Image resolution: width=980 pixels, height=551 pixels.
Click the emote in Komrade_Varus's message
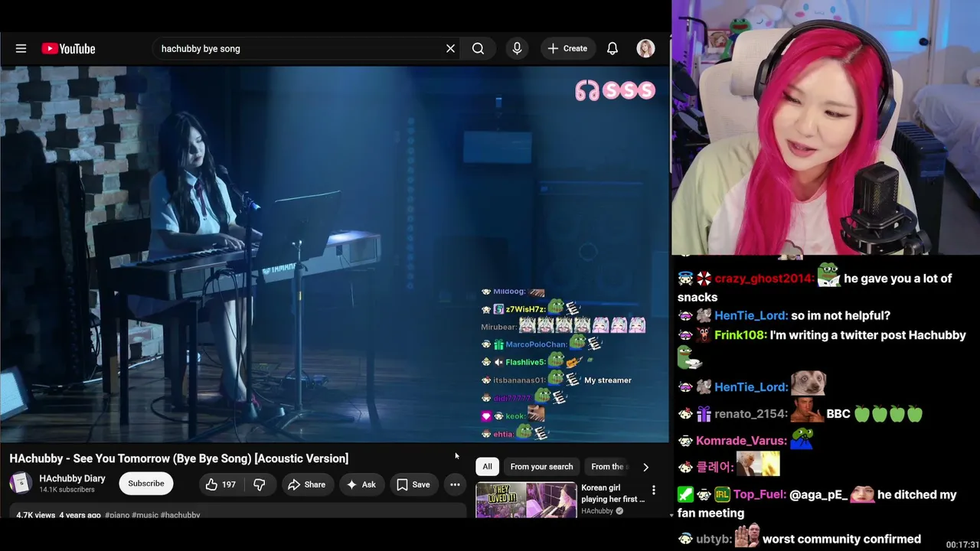802,439
